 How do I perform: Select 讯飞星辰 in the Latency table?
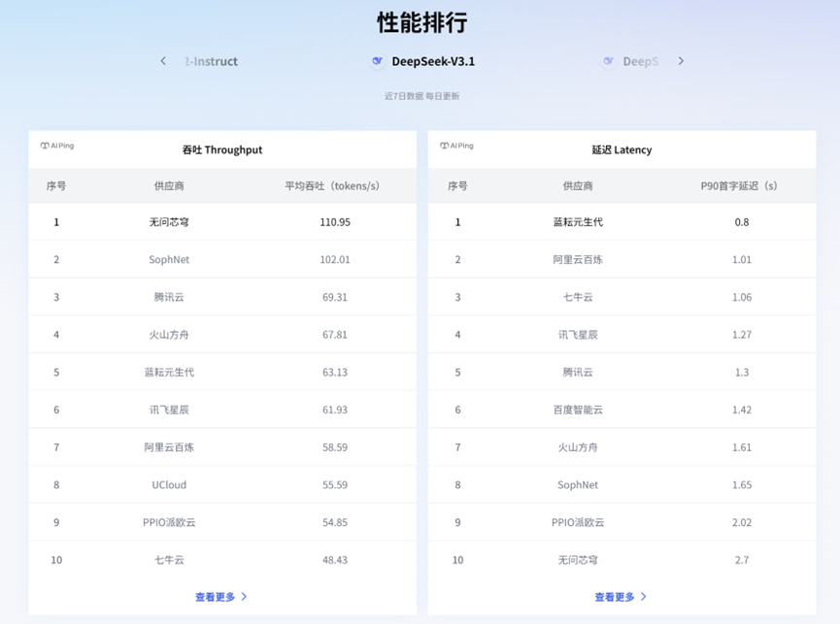[578, 335]
